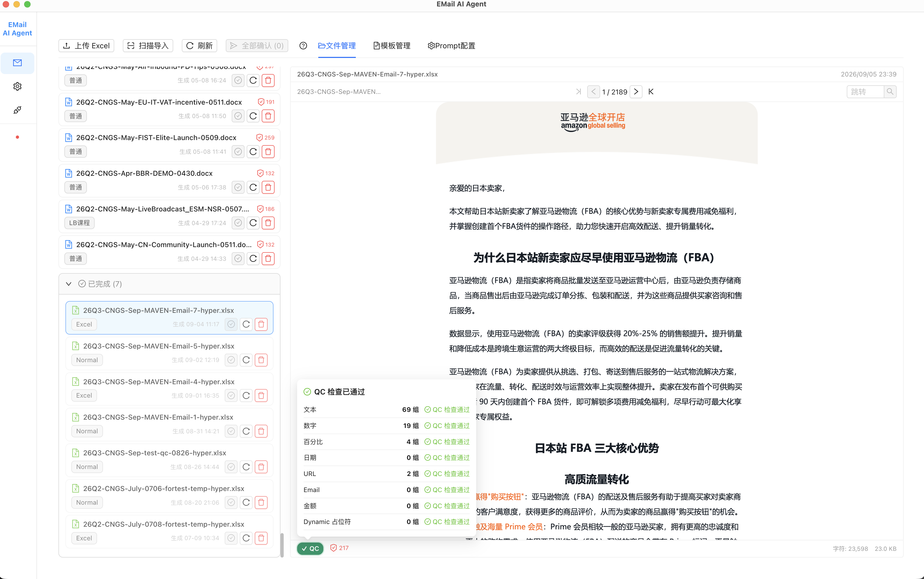Click the 跳转 page number input field
The height and width of the screenshot is (579, 924).
865,92
